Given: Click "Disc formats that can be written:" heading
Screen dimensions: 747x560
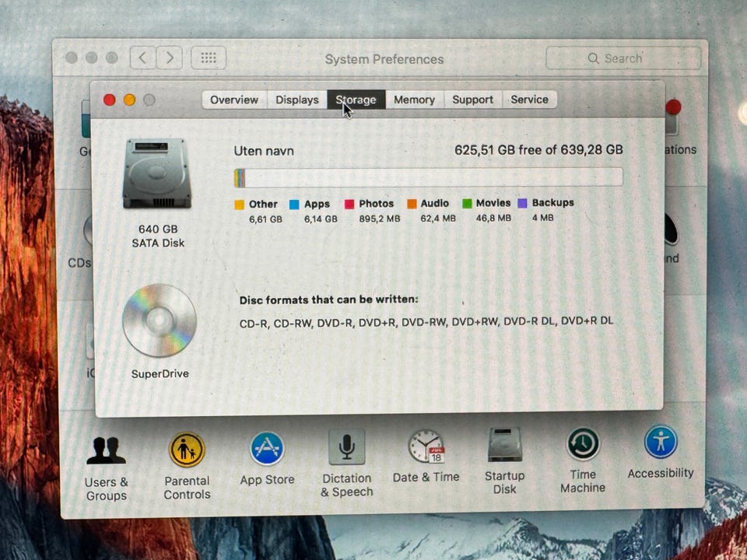Looking at the screenshot, I should [x=328, y=300].
